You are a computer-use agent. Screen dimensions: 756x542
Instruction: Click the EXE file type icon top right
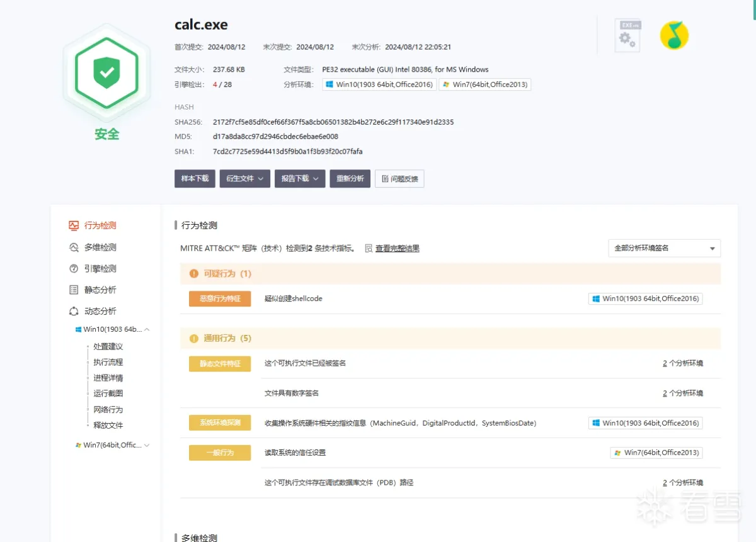point(627,36)
